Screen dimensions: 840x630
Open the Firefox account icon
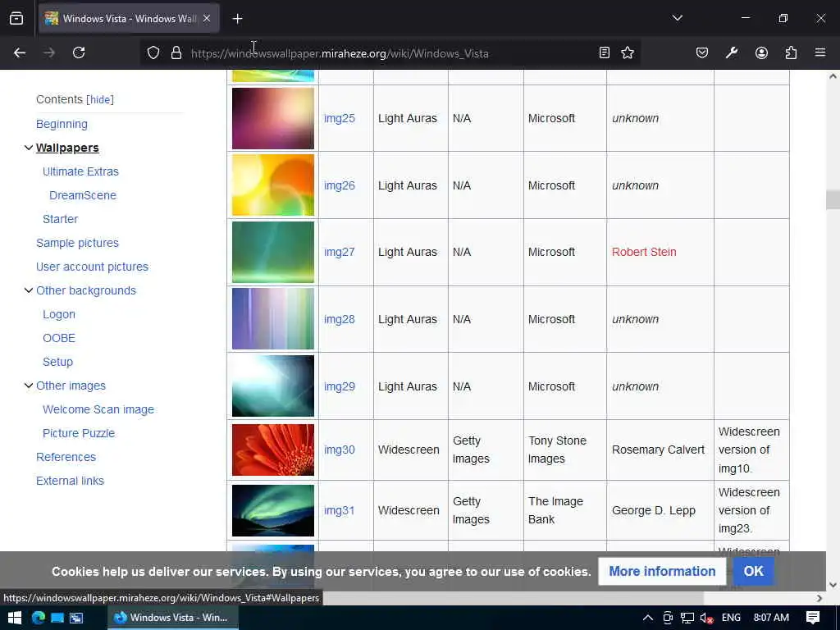pyautogui.click(x=761, y=52)
